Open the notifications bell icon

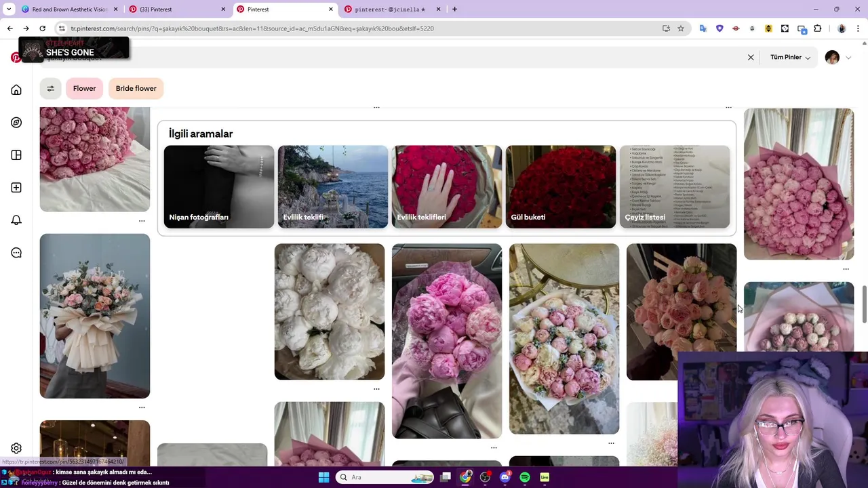(16, 220)
